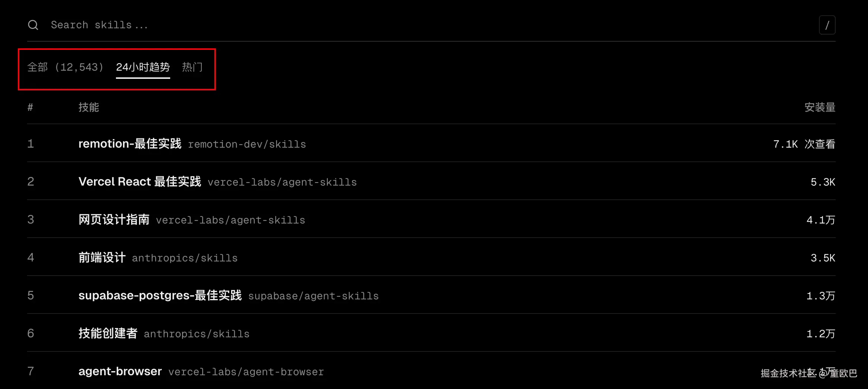
Task: Open remotion-最佳实践 skill entry
Action: 130,144
